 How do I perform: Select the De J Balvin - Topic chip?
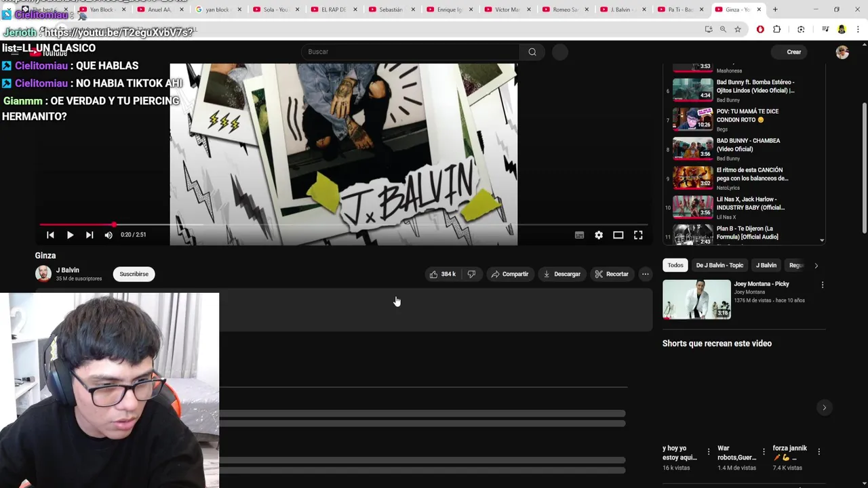[719, 265]
